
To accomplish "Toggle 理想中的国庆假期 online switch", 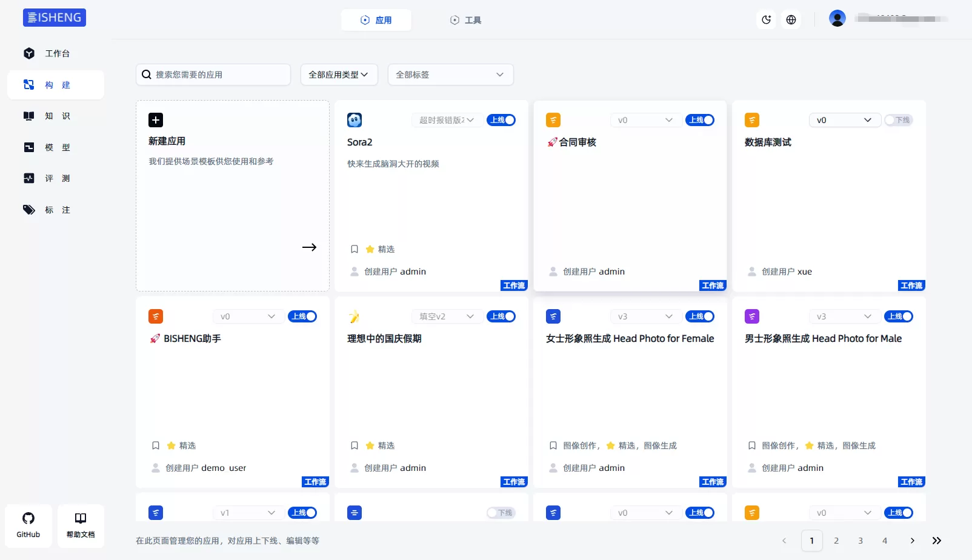I will click(501, 316).
